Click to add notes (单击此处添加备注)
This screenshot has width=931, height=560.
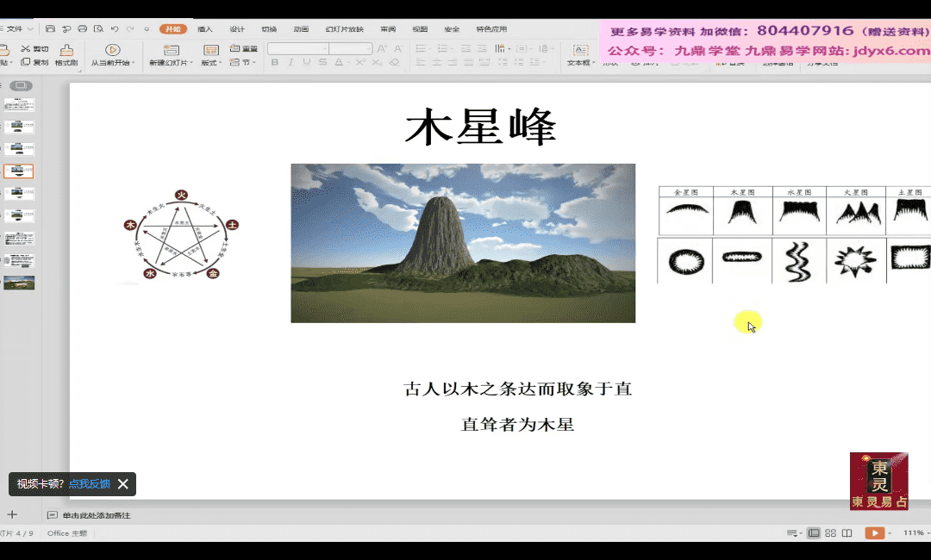pyautogui.click(x=96, y=515)
